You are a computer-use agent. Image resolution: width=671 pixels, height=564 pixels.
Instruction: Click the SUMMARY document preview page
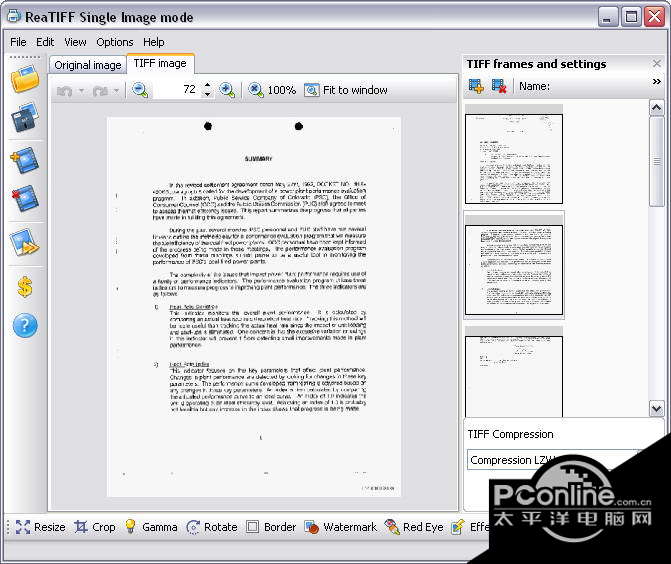254,307
